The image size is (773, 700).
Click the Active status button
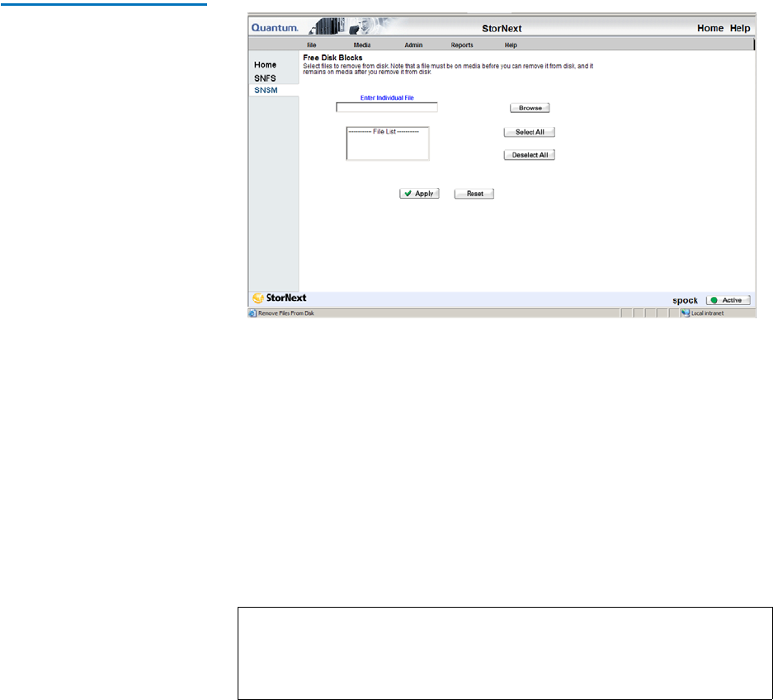click(728, 300)
